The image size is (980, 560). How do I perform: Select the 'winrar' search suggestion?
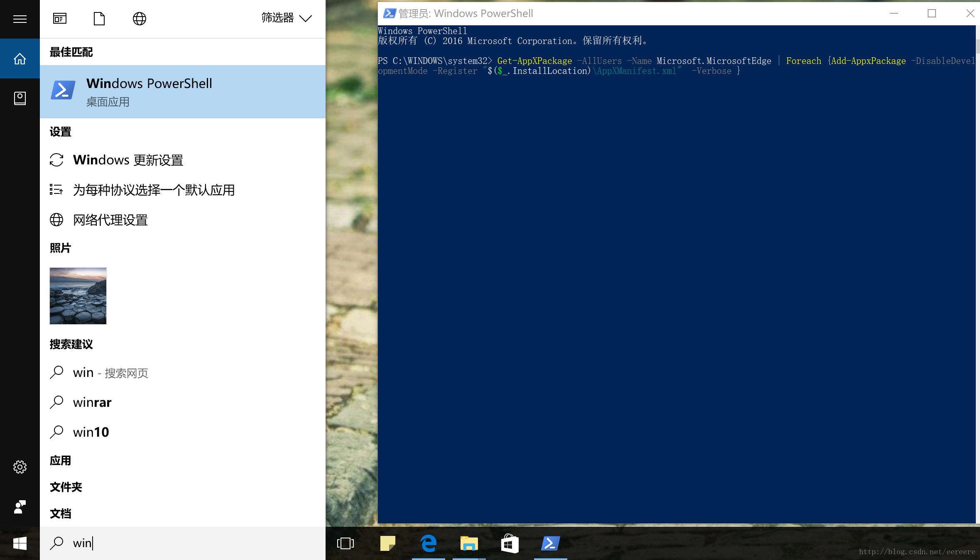[183, 403]
